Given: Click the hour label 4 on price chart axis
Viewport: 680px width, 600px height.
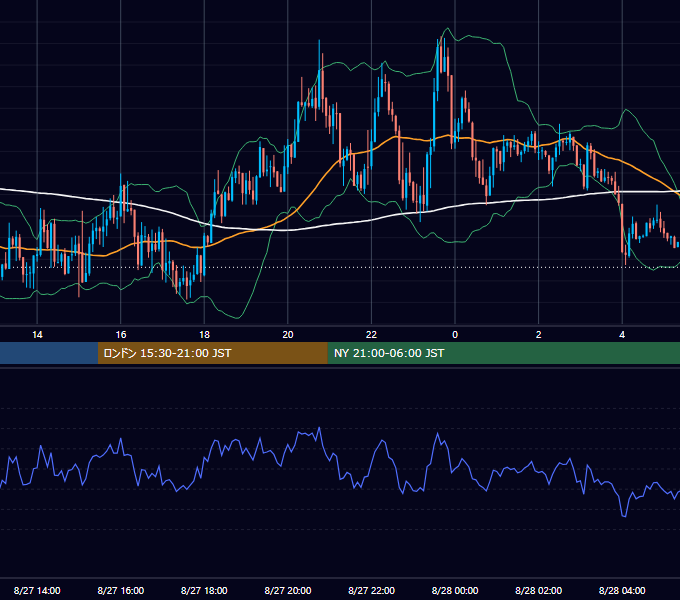Looking at the screenshot, I should [622, 335].
